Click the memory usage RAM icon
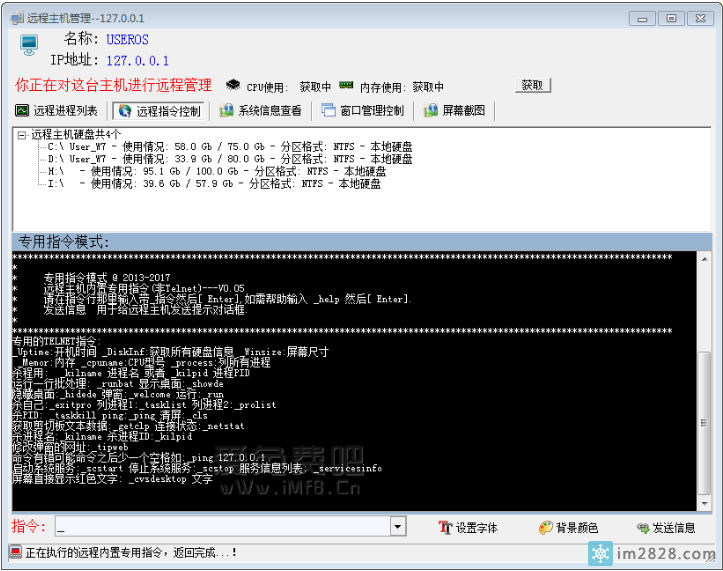The image size is (723, 571). pyautogui.click(x=347, y=86)
